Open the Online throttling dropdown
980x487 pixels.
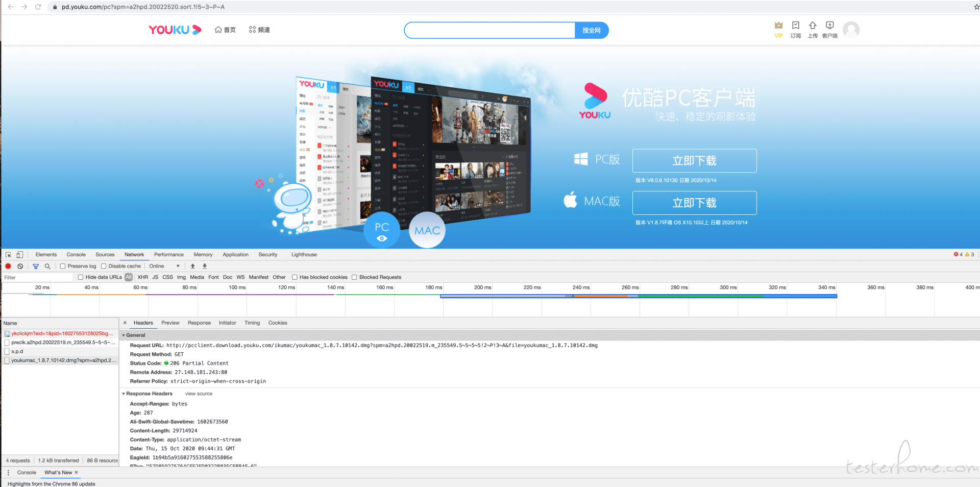tap(164, 266)
